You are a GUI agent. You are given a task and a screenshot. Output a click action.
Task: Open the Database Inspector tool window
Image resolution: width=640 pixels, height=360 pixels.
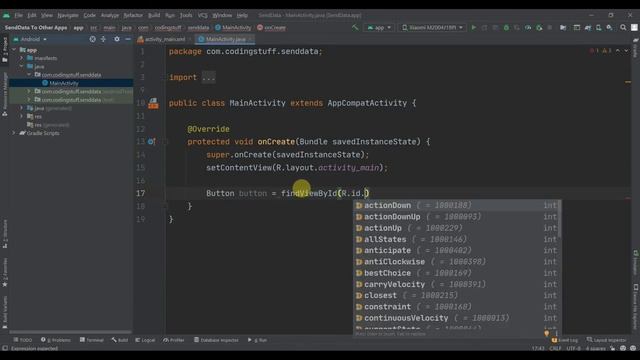click(x=216, y=340)
